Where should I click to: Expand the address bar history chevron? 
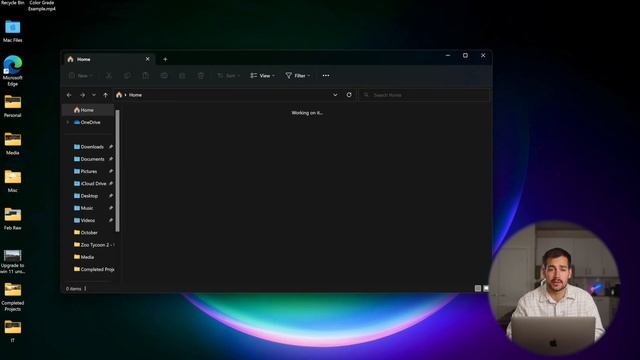pos(335,95)
